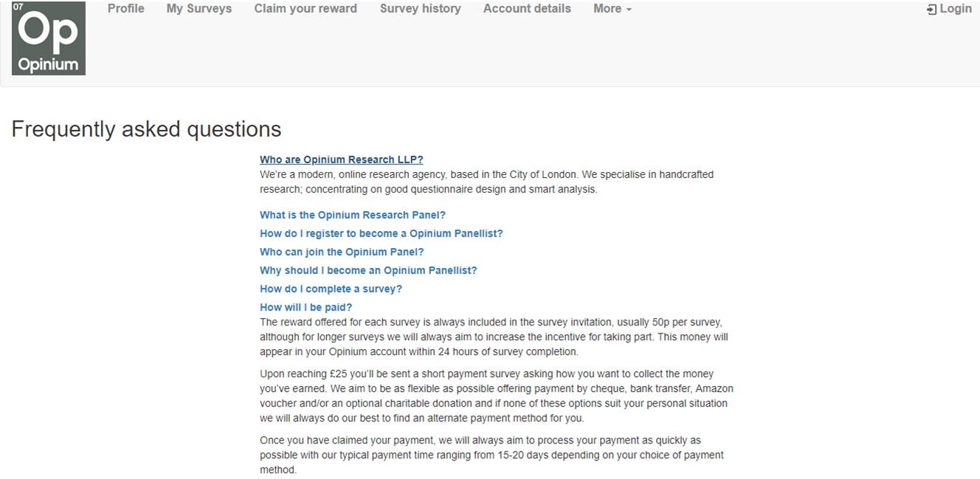This screenshot has width=980, height=479.
Task: Collapse the 'Who are Opinium Research LLP?' answer
Action: (x=341, y=159)
